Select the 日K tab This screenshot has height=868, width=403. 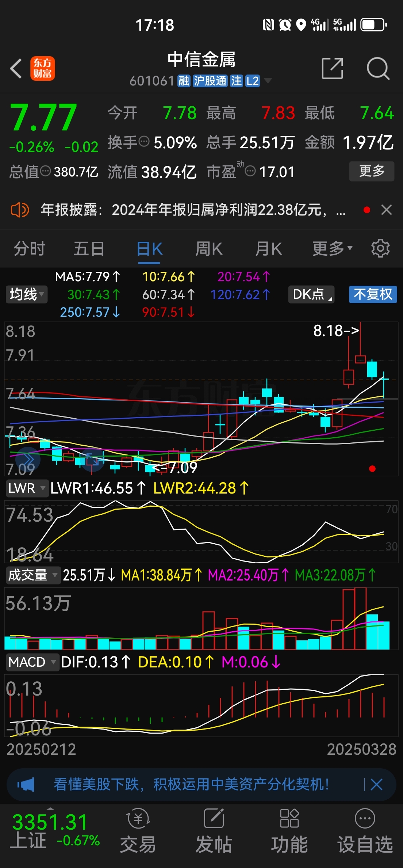click(149, 249)
